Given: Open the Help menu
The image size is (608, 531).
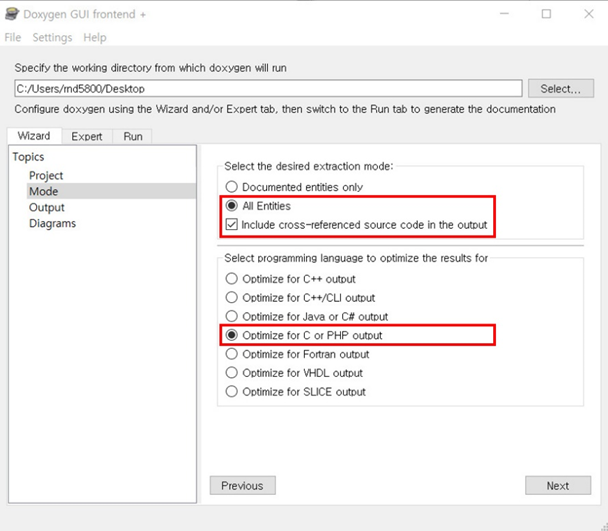Looking at the screenshot, I should tap(95, 37).
